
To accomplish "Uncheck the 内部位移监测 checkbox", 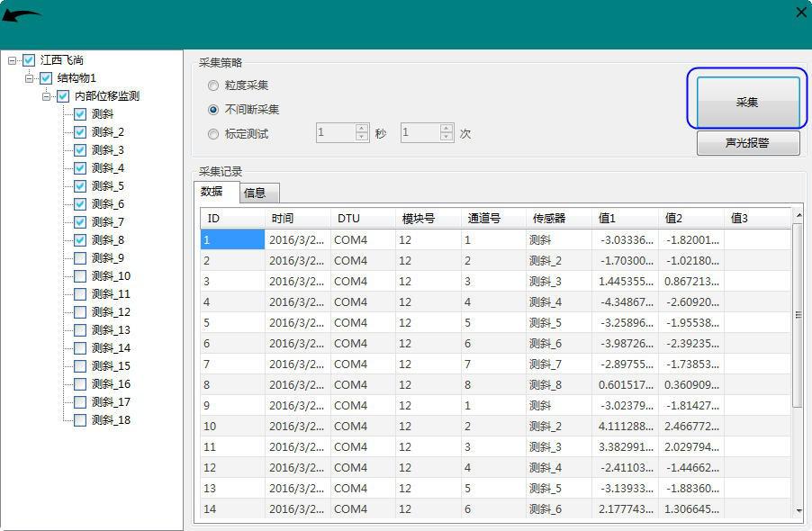I will 63,96.
